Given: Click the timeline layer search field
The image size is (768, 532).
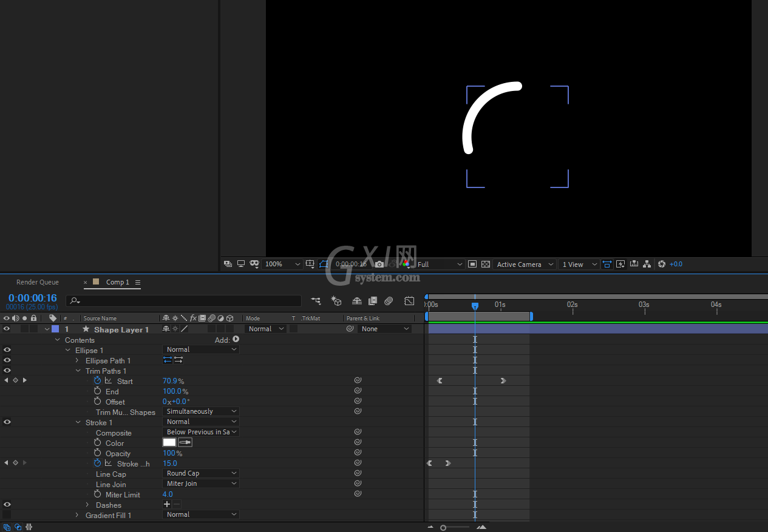Looking at the screenshot, I should [x=184, y=300].
